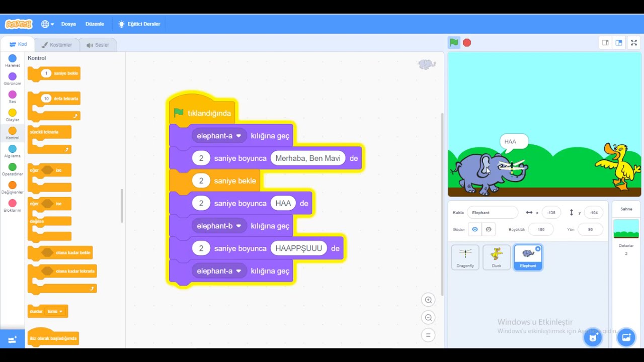Open the Düzenle menu
The height and width of the screenshot is (362, 644).
pyautogui.click(x=95, y=24)
